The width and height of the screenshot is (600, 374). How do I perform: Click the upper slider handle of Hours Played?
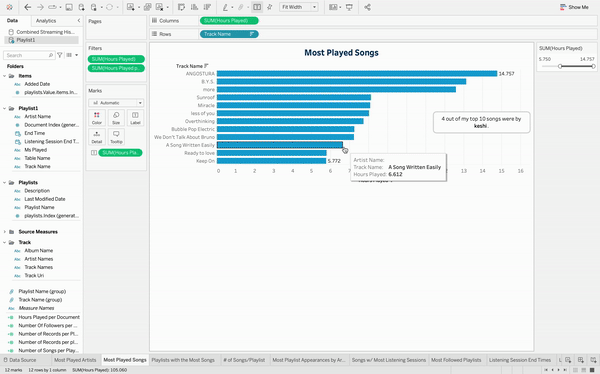pos(593,66)
